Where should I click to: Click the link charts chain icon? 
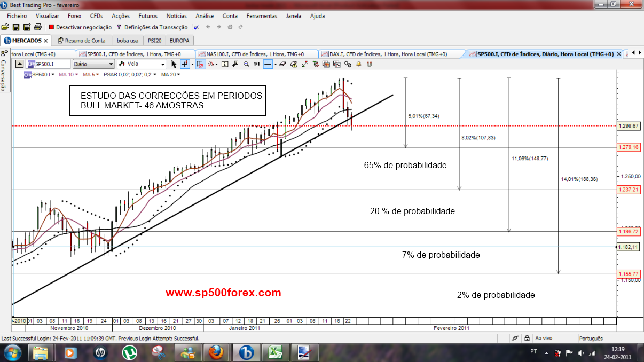348,64
